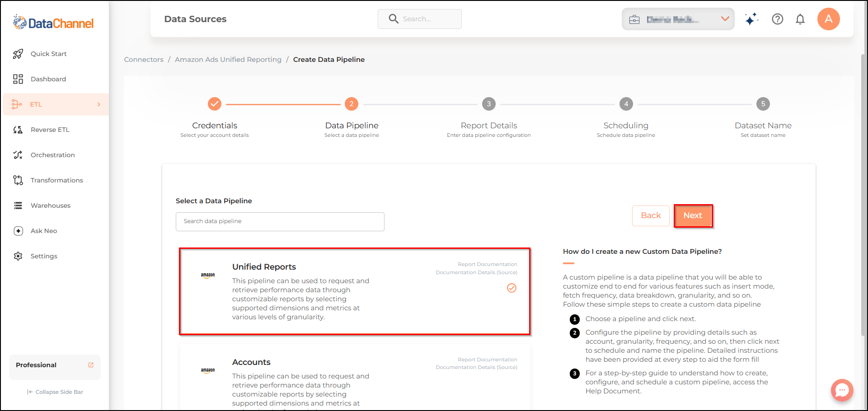Go to Connectors breadcrumb
This screenshot has width=868, height=411.
click(144, 60)
